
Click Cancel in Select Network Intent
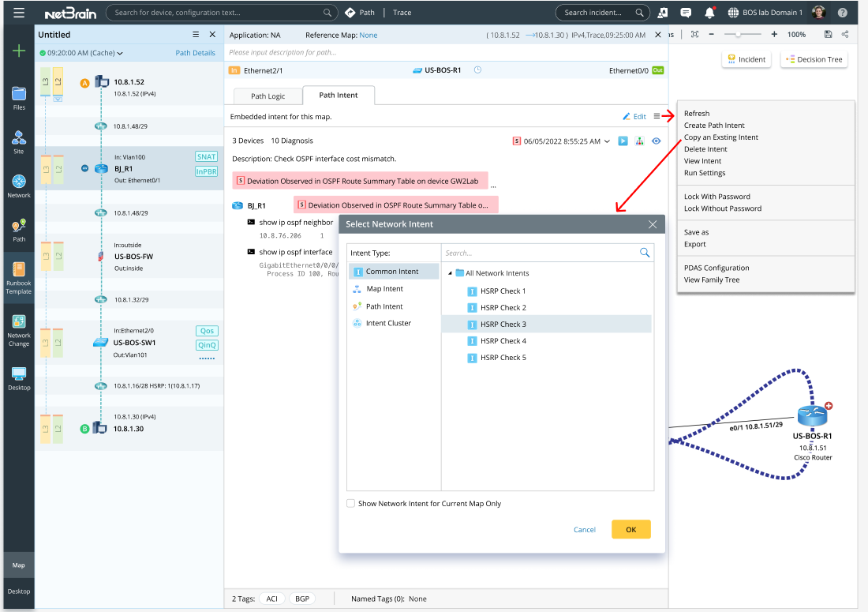tap(585, 529)
